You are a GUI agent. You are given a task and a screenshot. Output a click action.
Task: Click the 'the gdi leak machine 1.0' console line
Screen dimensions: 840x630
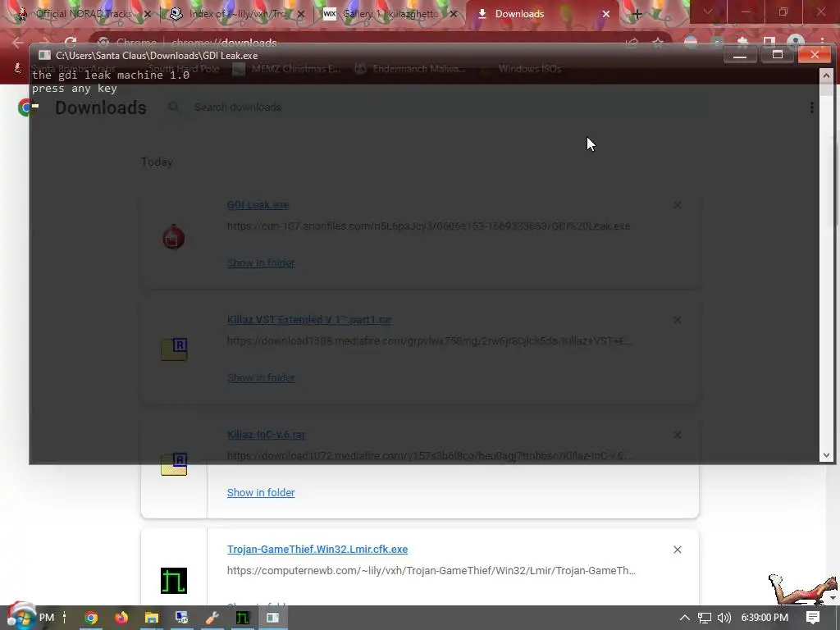coord(111,75)
